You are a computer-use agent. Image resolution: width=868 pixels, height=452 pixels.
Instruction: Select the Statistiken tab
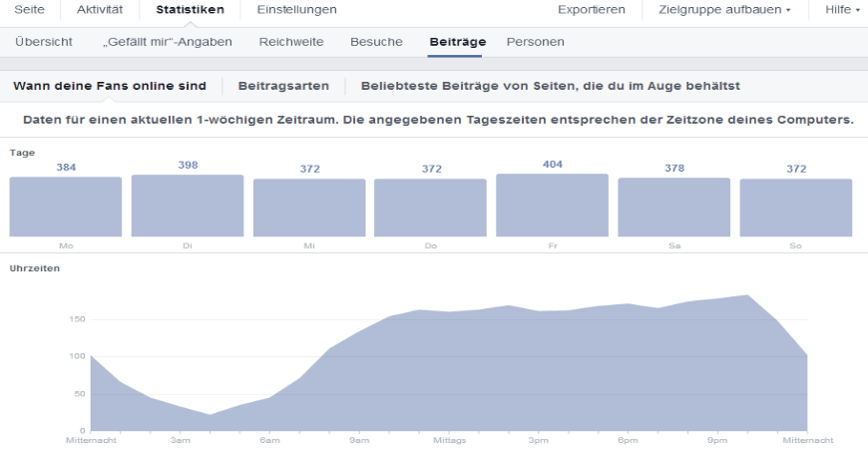coord(190,10)
